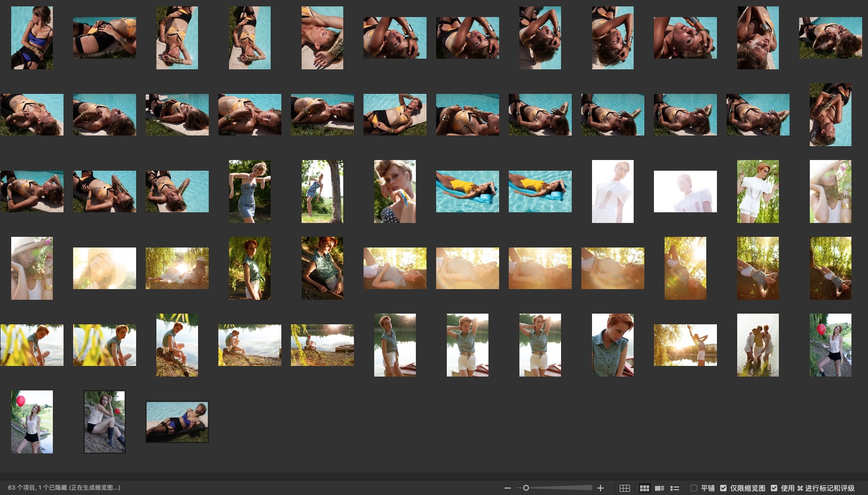Pick close-up portrait with polka dot top
The width and height of the screenshot is (868, 495).
(x=395, y=191)
